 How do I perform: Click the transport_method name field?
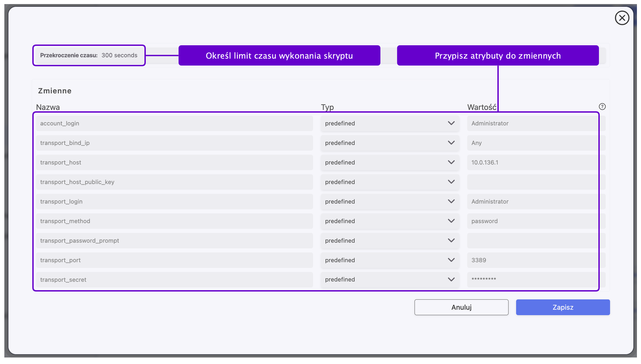(x=174, y=221)
